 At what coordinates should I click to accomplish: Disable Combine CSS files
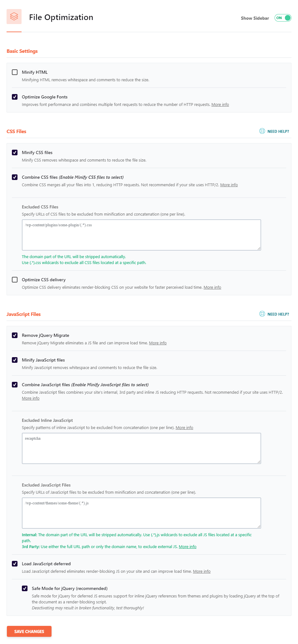(x=14, y=177)
